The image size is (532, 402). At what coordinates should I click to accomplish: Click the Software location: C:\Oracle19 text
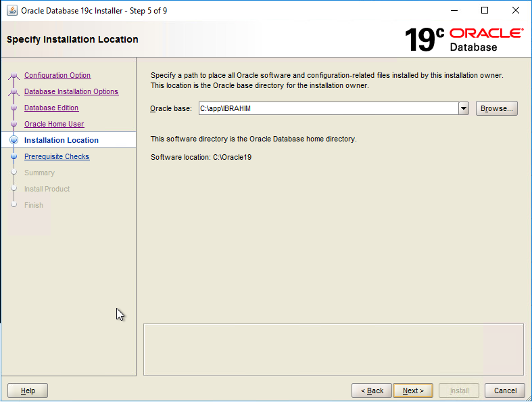coord(201,157)
